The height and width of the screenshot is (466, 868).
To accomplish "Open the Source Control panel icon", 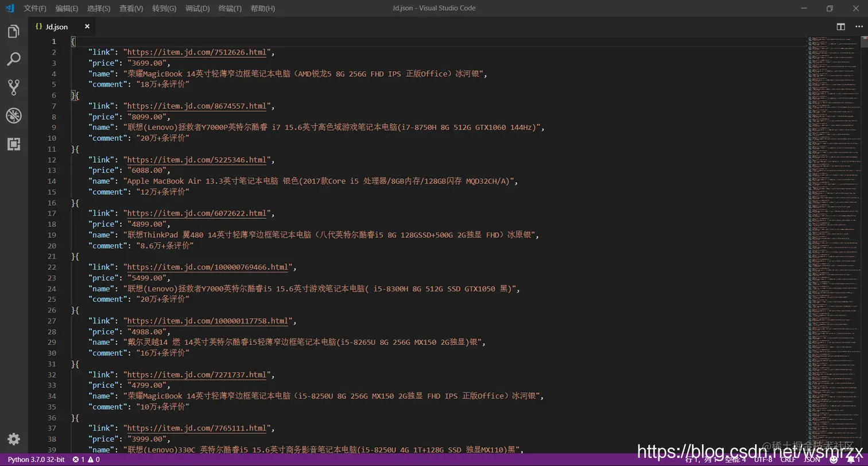I will 14,87.
